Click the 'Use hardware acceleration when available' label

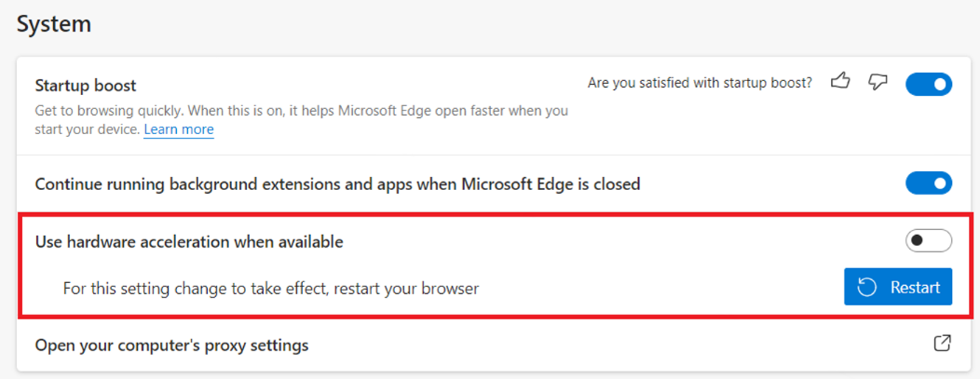[189, 242]
